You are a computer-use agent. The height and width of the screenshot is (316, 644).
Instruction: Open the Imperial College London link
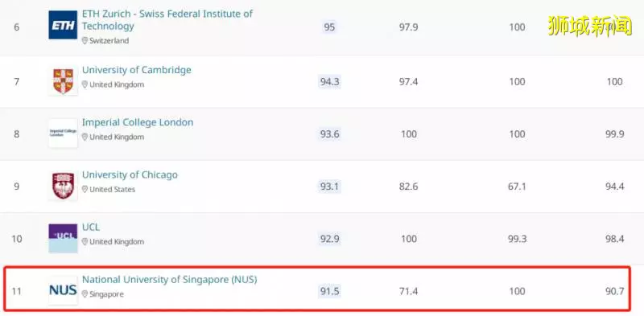[138, 122]
